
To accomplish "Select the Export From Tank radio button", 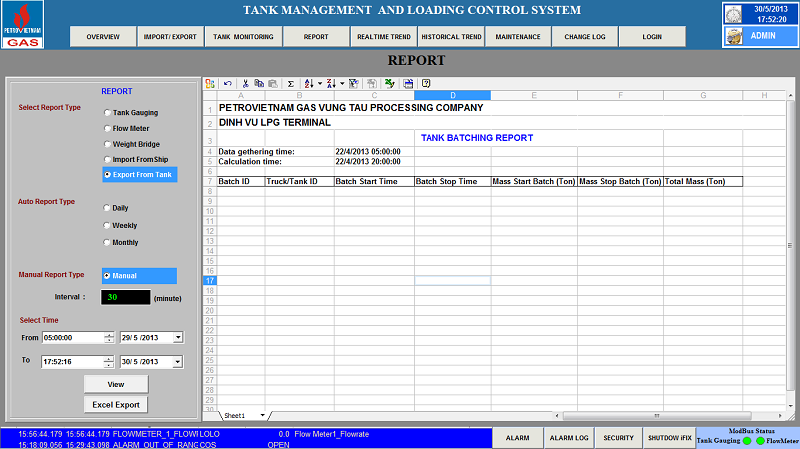I will [x=107, y=174].
